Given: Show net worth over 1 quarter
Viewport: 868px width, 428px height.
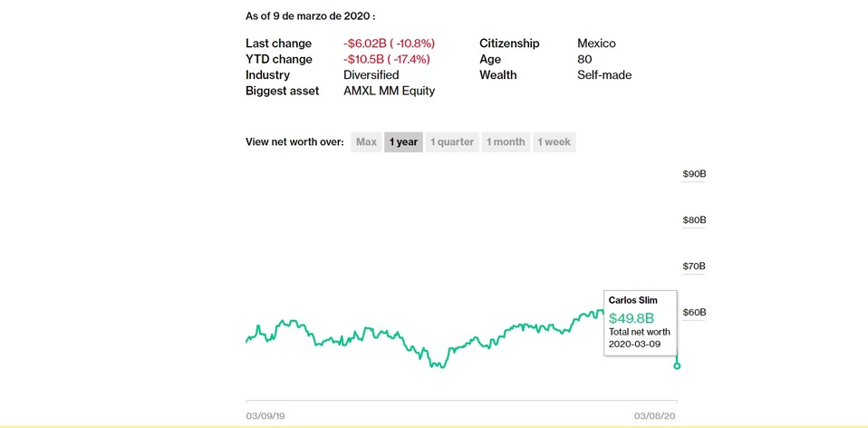Looking at the screenshot, I should pyautogui.click(x=452, y=142).
